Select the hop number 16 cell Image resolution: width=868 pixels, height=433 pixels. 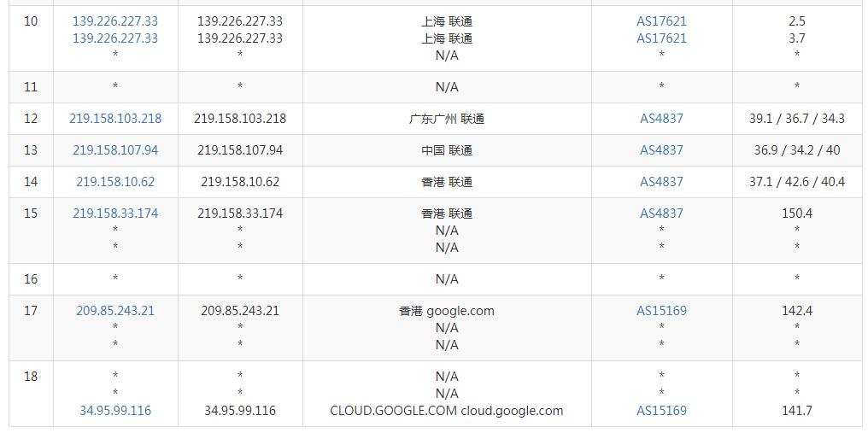(x=31, y=279)
